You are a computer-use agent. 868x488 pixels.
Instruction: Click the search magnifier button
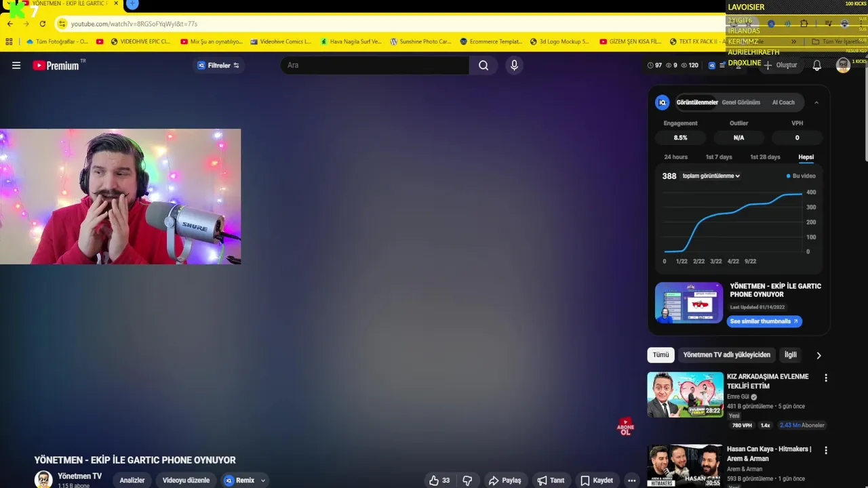tap(483, 65)
